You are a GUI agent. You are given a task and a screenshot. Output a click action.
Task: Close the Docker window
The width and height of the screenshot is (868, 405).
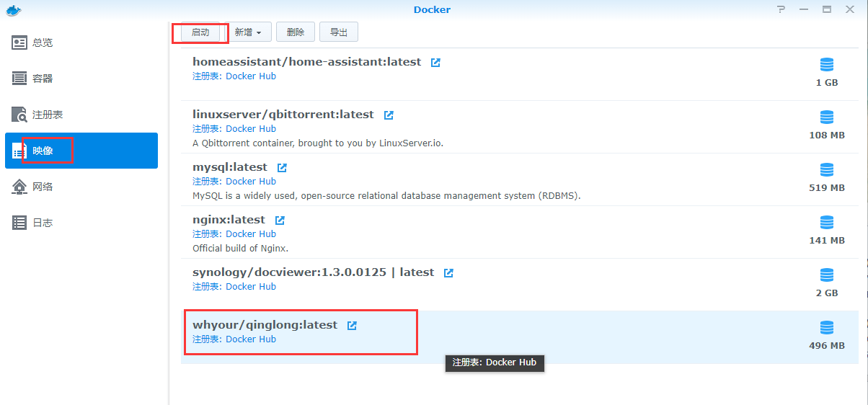pyautogui.click(x=850, y=9)
